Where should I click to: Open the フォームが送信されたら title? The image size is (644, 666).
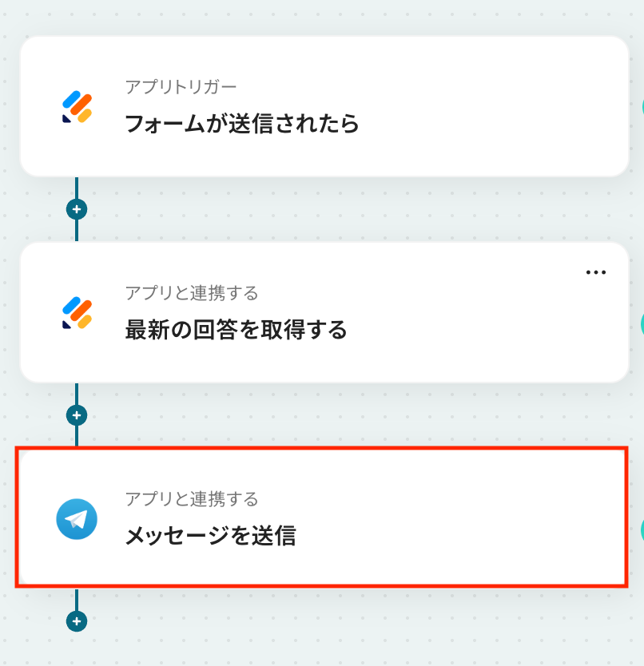coord(242,124)
